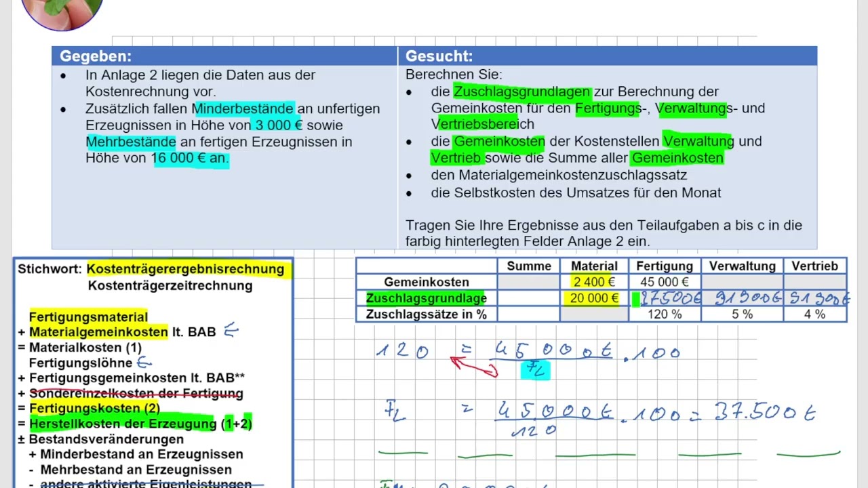This screenshot has height=488, width=868.
Task: Click the line "Fertigungslöhne"
Action: (x=81, y=363)
